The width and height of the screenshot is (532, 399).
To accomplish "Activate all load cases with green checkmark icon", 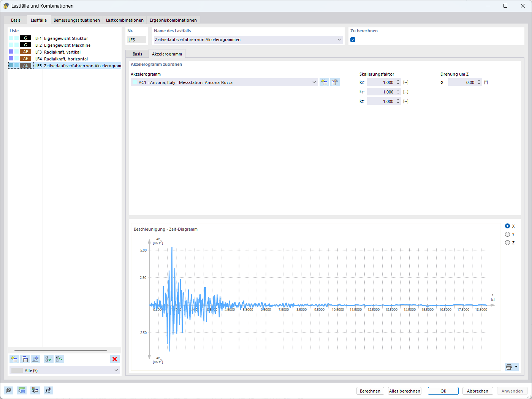I will coord(48,359).
